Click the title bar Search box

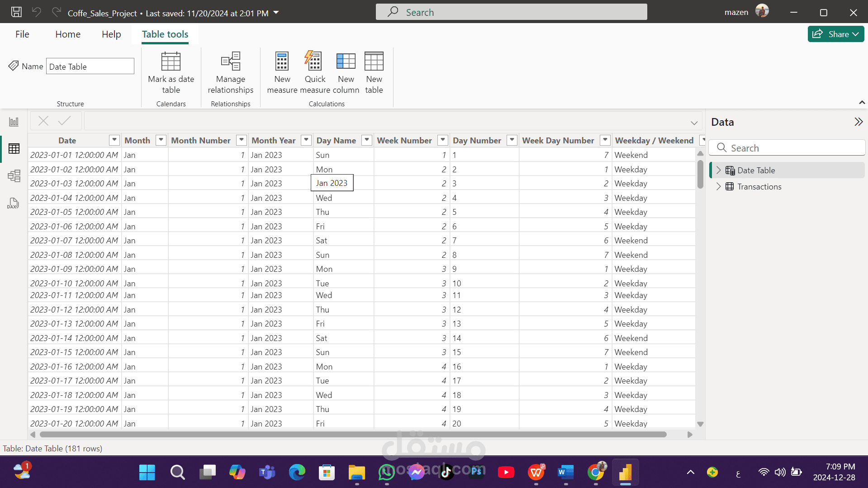tap(511, 12)
